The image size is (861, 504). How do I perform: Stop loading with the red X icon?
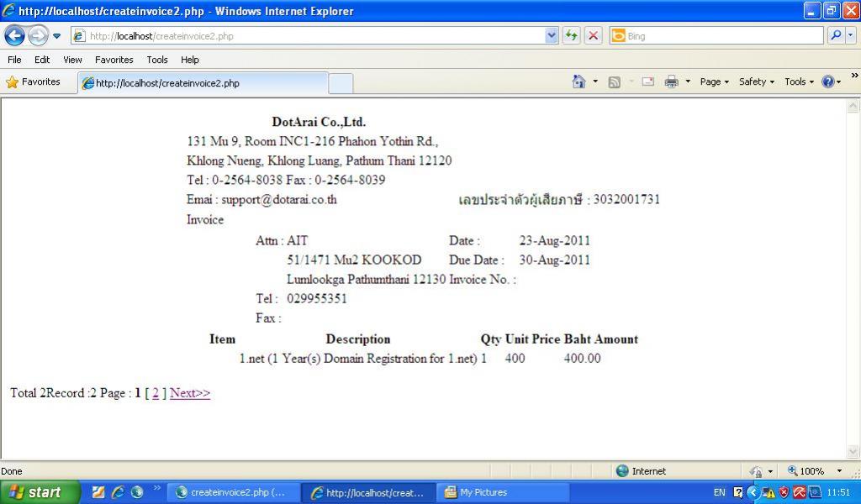593,36
